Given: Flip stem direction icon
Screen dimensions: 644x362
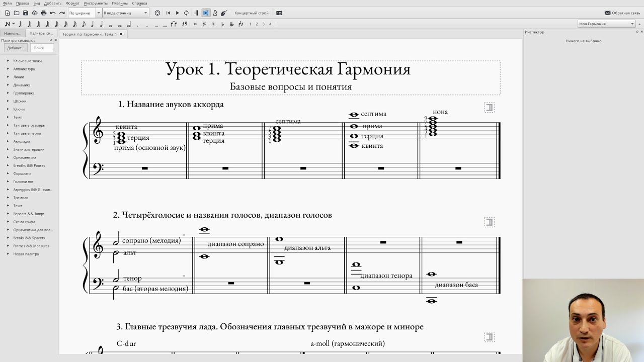Looking at the screenshot, I should click(x=240, y=24).
